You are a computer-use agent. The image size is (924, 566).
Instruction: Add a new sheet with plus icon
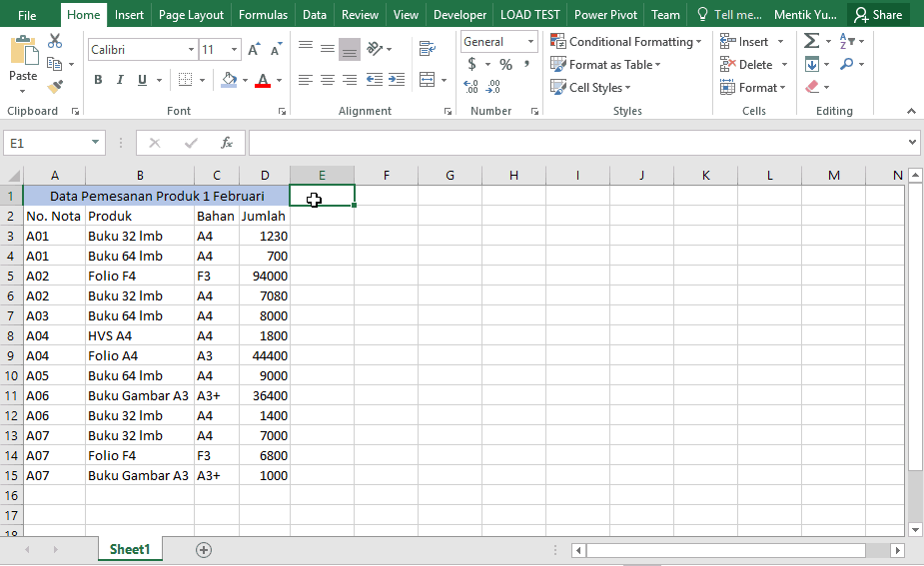pos(204,549)
